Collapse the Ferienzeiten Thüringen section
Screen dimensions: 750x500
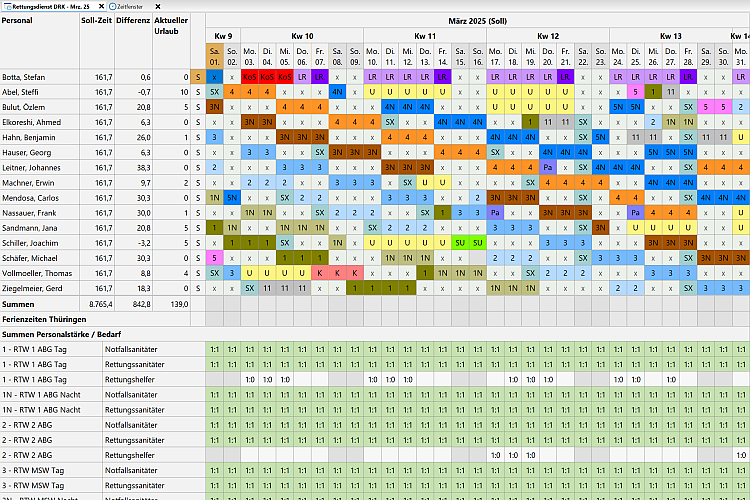pos(44,318)
